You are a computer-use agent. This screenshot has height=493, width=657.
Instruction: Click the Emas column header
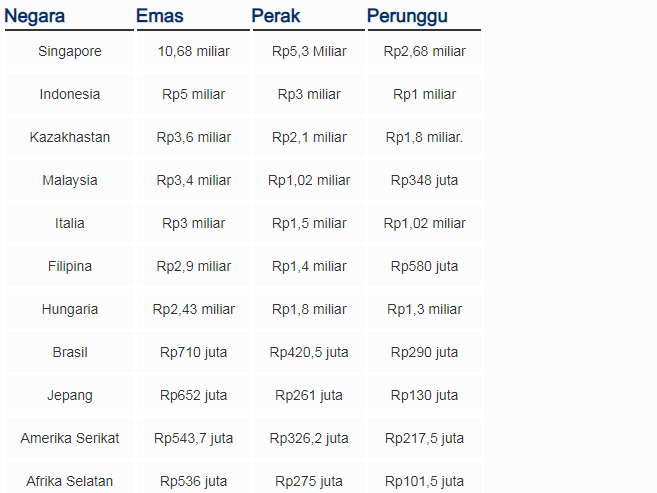pyautogui.click(x=160, y=16)
